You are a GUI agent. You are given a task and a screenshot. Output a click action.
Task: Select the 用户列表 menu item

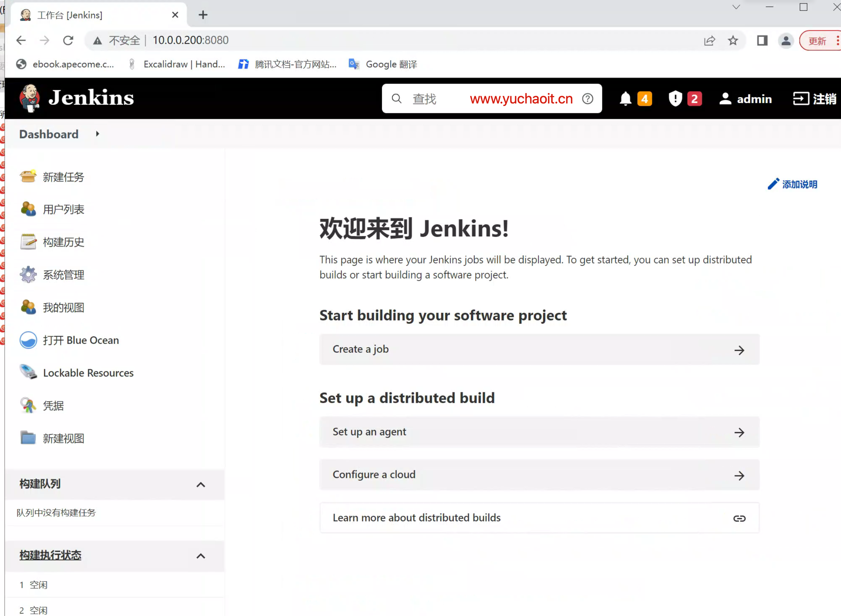point(63,209)
